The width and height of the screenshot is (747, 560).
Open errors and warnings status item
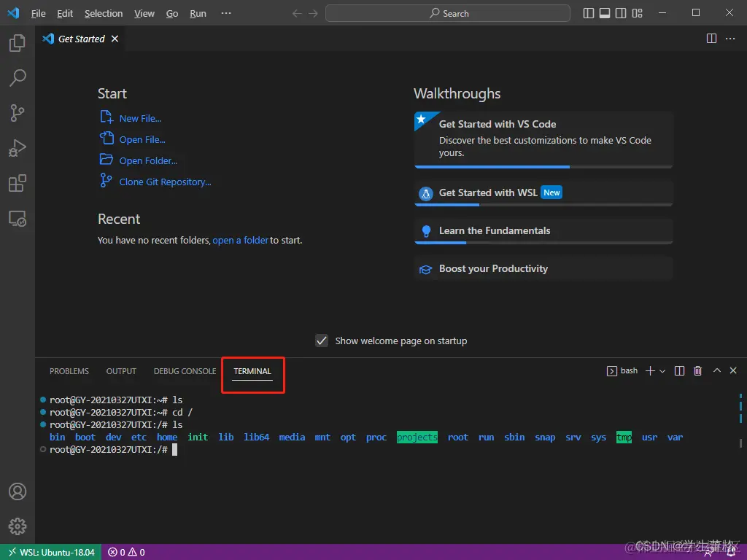(x=126, y=553)
